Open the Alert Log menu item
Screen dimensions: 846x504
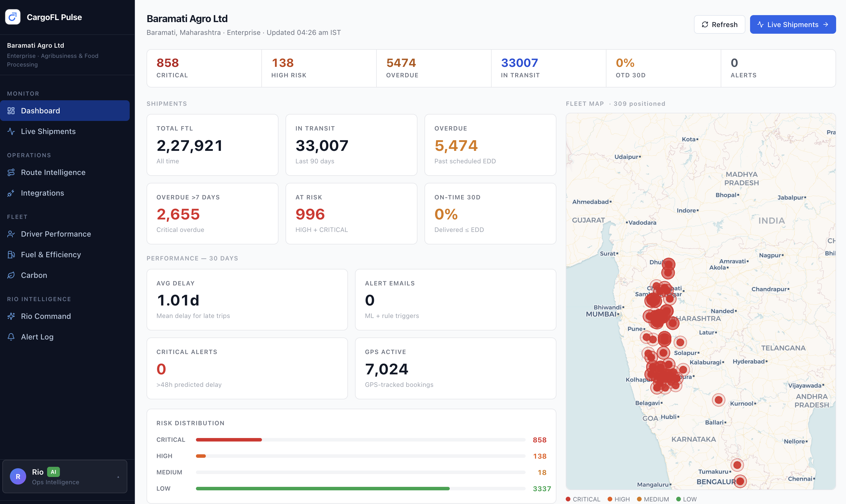pos(65,337)
